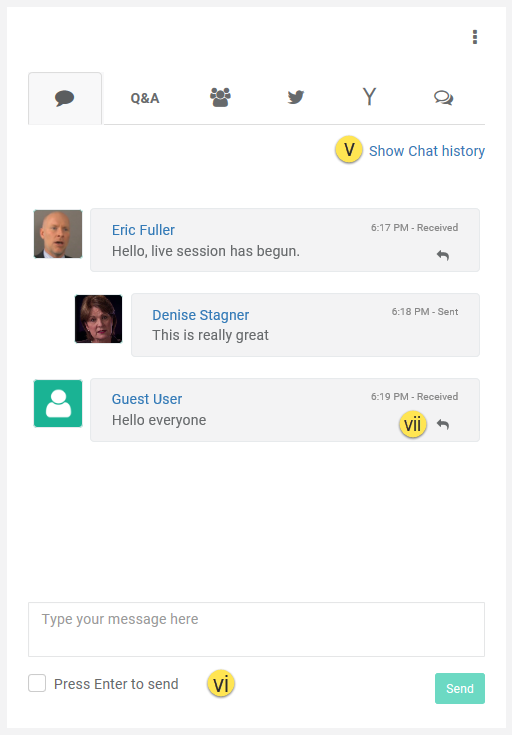This screenshot has width=513, height=736.
Task: Switch to the Q&A tab
Action: point(145,99)
